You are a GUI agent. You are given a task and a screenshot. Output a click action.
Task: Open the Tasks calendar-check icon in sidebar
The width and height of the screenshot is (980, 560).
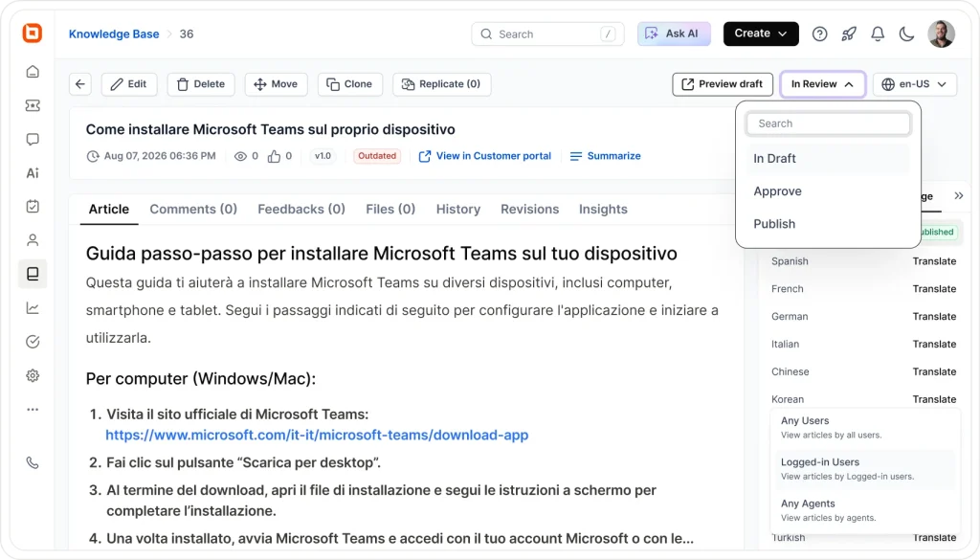click(x=33, y=206)
